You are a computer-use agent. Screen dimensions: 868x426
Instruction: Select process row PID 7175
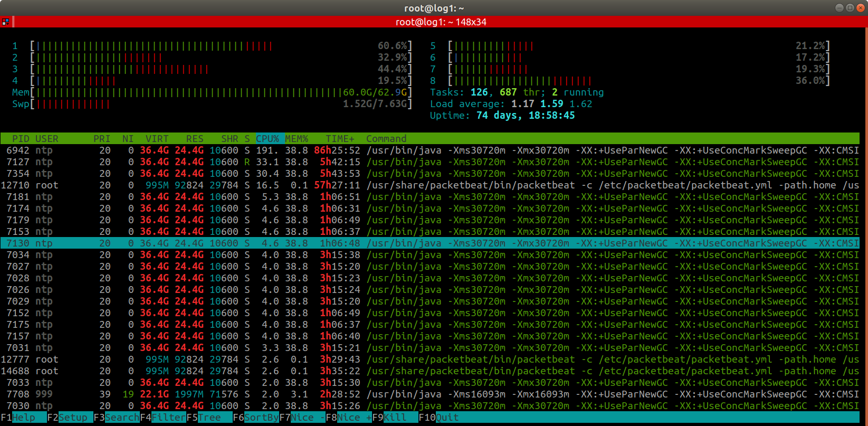pyautogui.click(x=430, y=325)
